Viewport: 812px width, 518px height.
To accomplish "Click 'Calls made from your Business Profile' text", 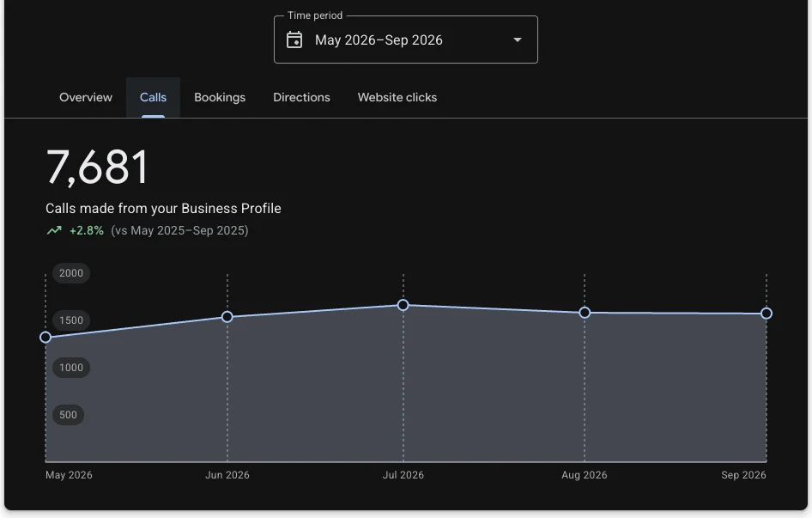I will click(163, 209).
